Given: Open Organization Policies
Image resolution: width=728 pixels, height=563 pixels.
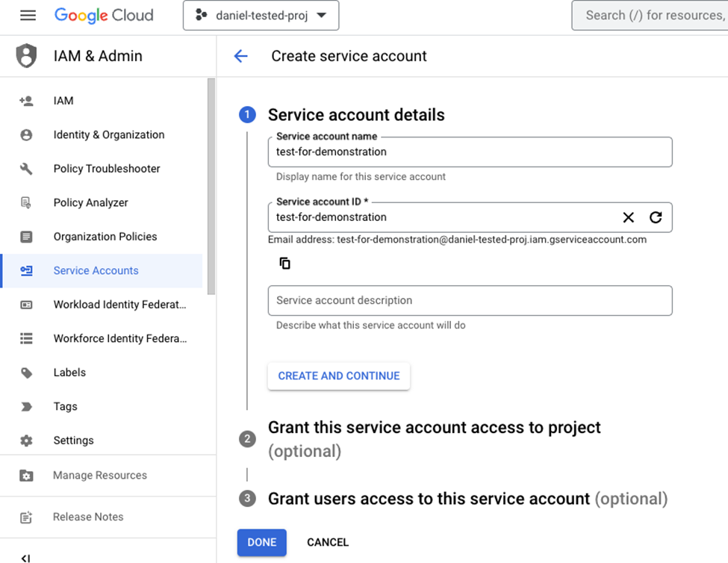Looking at the screenshot, I should (105, 237).
